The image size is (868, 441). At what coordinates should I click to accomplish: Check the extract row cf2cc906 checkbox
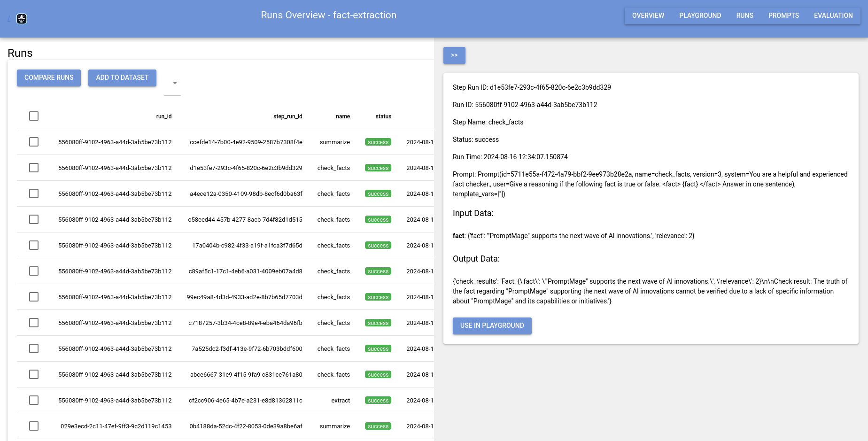34,400
